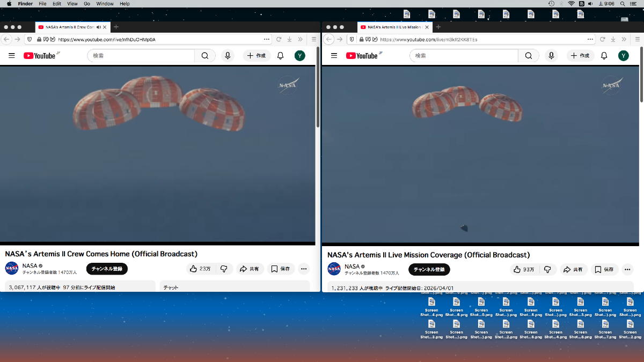Select the Artemis II Live Mission tab
This screenshot has width=644, height=362.
coord(394,27)
